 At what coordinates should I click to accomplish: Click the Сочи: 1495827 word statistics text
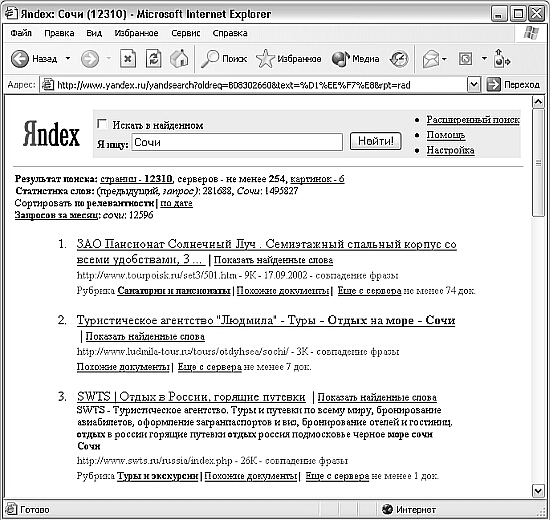[267, 191]
